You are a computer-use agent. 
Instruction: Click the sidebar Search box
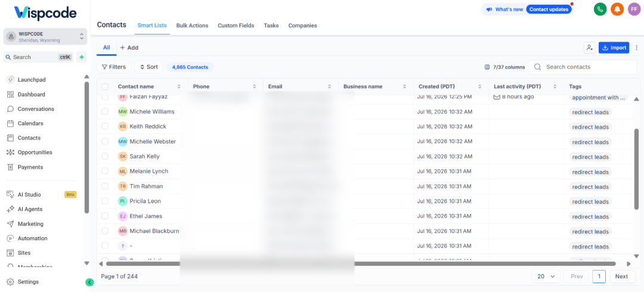tap(39, 57)
